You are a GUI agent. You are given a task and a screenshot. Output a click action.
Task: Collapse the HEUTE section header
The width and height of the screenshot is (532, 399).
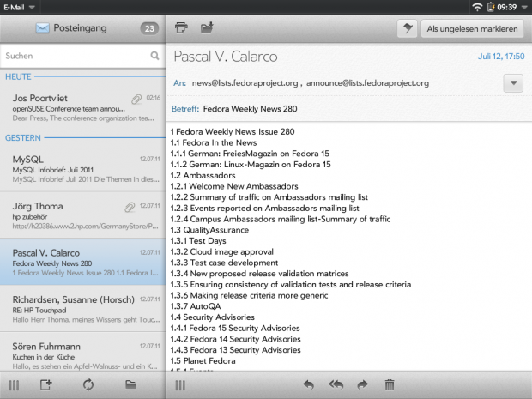tap(19, 76)
